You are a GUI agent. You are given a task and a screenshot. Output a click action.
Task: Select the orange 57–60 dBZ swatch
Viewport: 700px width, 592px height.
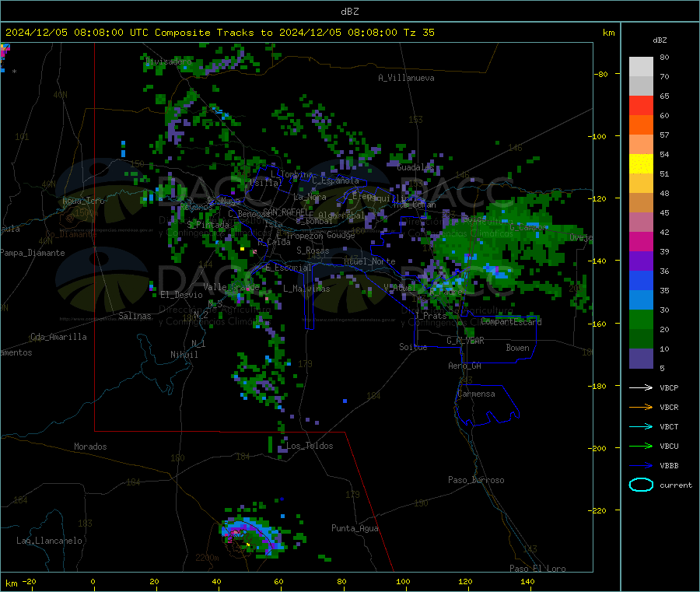641,125
